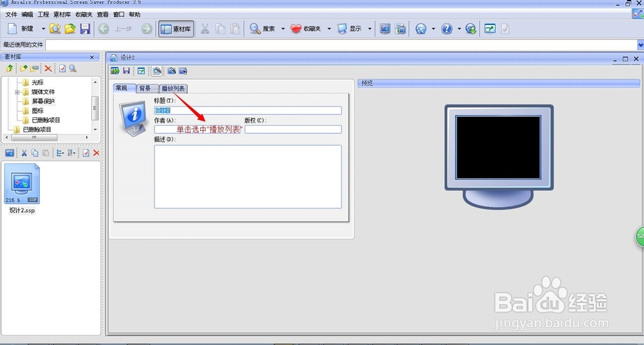Click the red X delete icon in file toolbar
The height and width of the screenshot is (345, 644).
(x=96, y=153)
